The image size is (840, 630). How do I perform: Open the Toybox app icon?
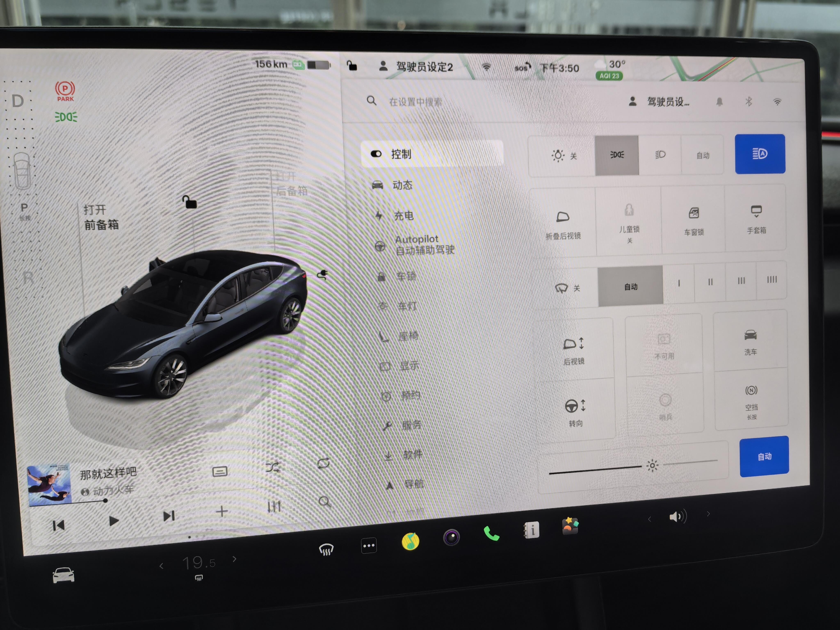[570, 526]
